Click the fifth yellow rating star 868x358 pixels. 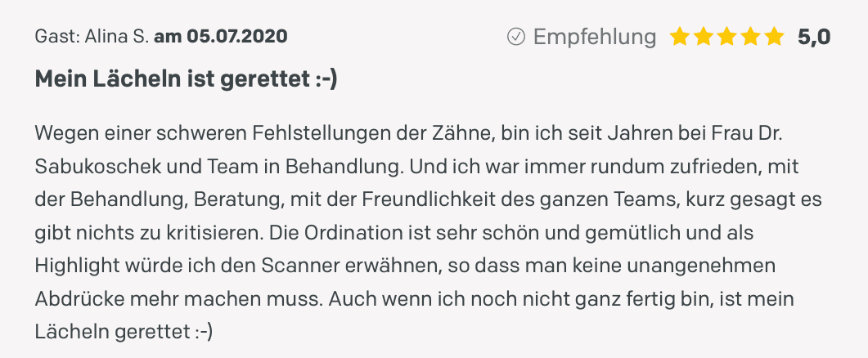pos(775,37)
